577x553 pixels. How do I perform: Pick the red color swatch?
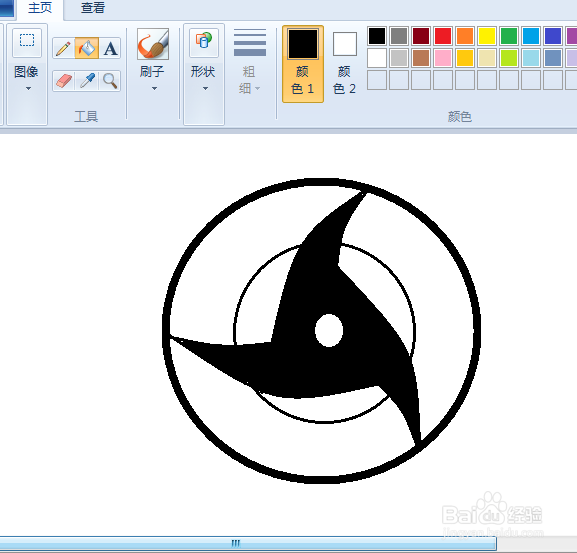[443, 36]
